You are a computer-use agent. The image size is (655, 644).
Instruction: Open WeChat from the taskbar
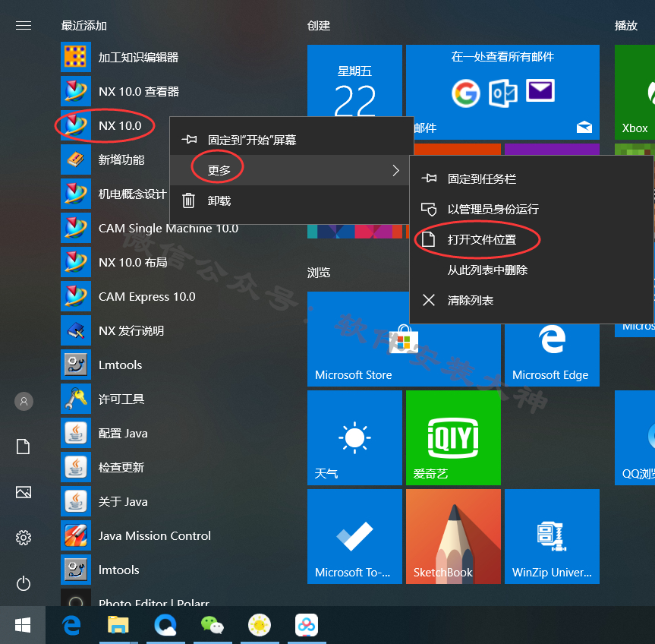point(213,625)
